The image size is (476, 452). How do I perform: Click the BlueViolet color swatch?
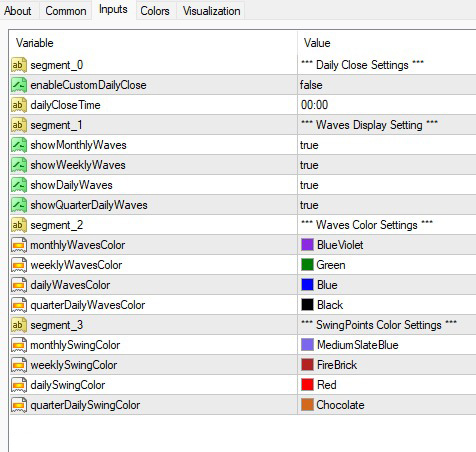tap(307, 245)
